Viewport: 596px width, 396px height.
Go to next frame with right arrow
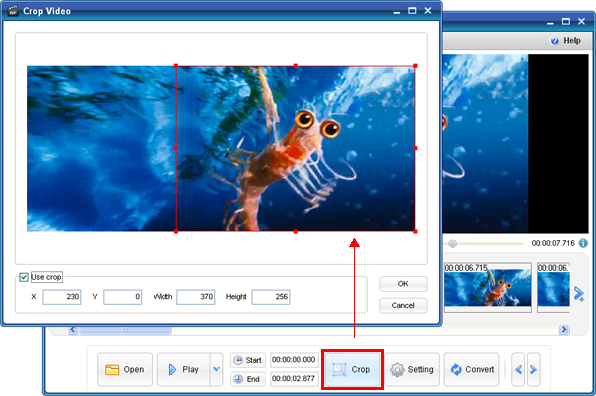533,369
